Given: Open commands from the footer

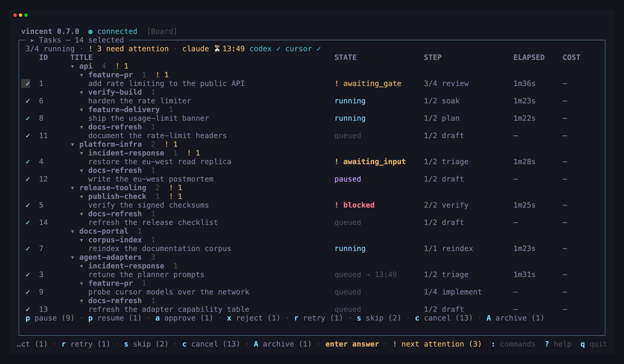Looking at the screenshot, I should tap(513, 344).
